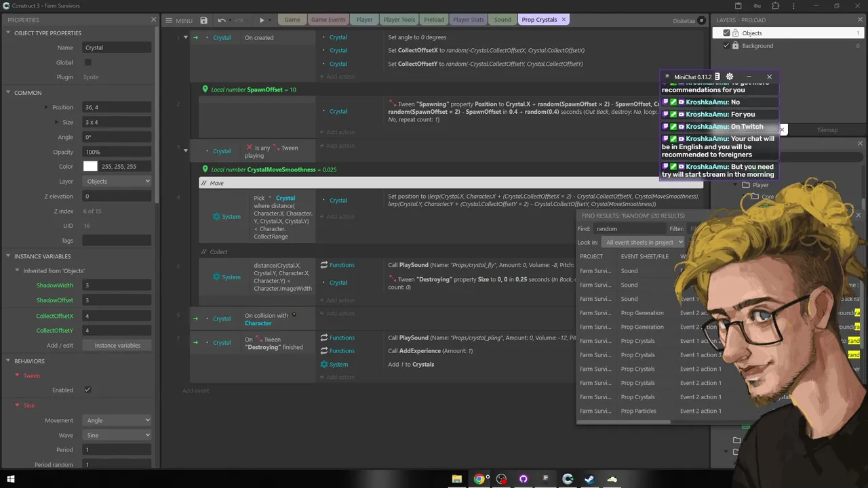Viewport: 868px width, 488px height.
Task: Expand the Size property arrow
Action: [x=57, y=122]
